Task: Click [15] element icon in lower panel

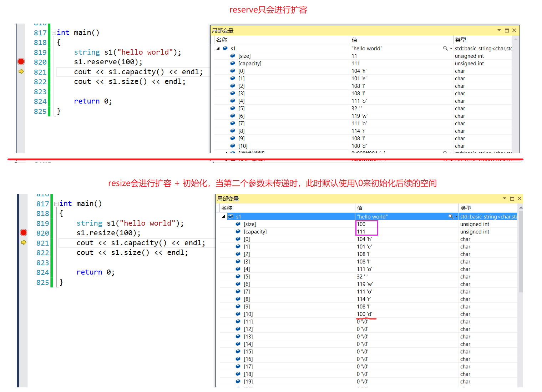Action: click(x=238, y=351)
